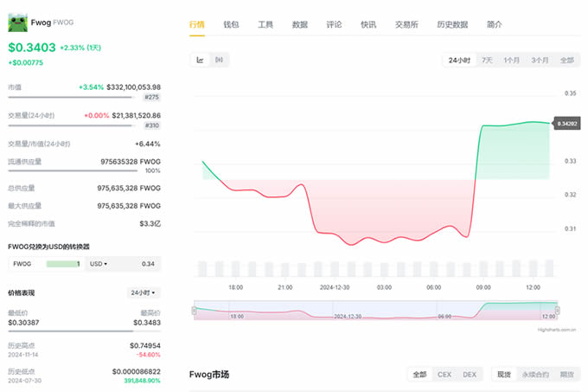Click all-time low value $0.000086822
The image size is (588, 392).
[137, 372]
